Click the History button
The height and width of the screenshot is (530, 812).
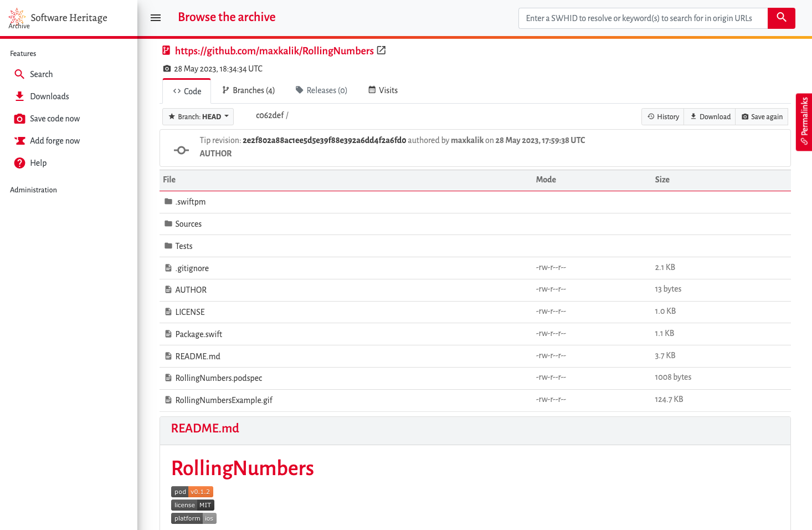(x=663, y=116)
